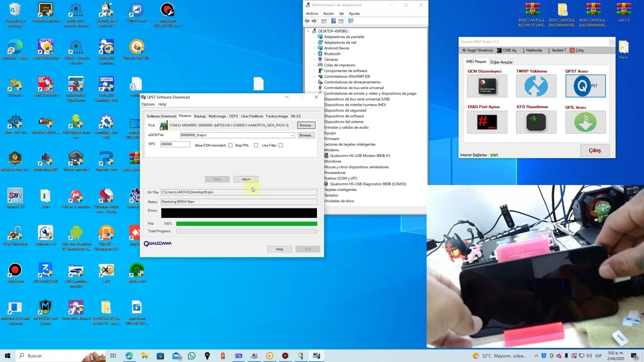Expand Controladoras ATA/ATAPI IDE node

tap(314, 76)
